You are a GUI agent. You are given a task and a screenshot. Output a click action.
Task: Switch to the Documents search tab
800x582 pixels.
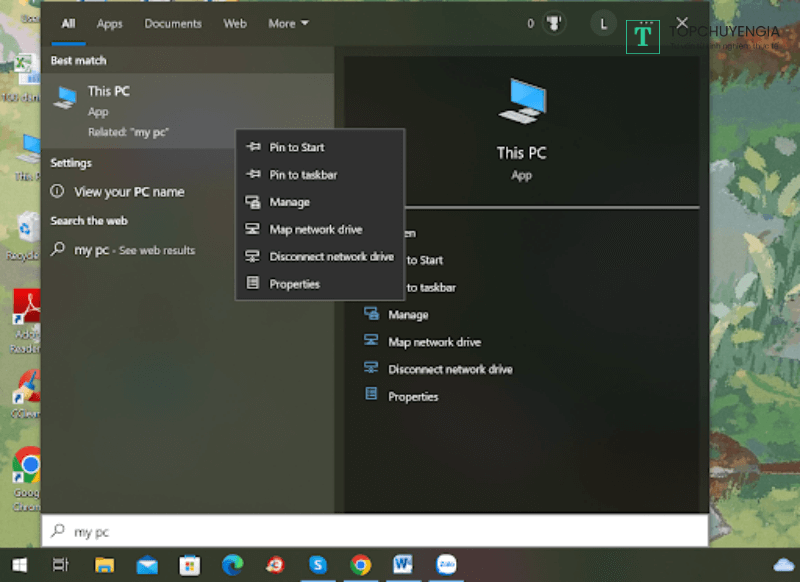point(172,24)
